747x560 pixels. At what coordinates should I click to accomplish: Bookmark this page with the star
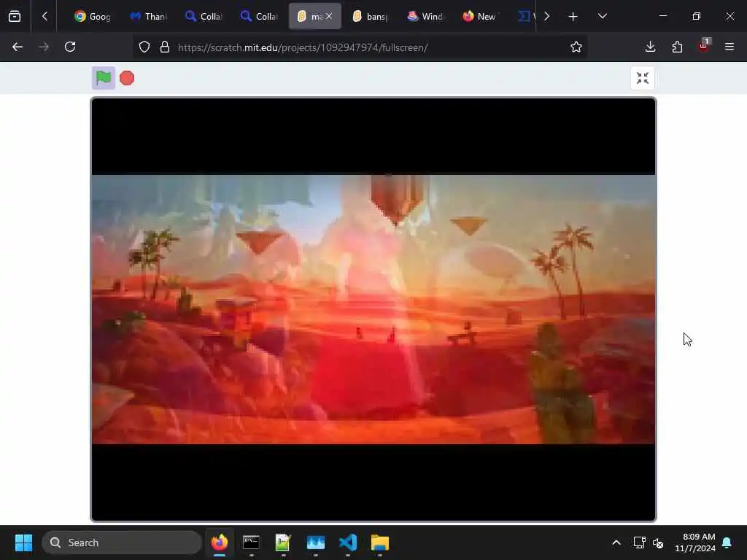click(576, 47)
